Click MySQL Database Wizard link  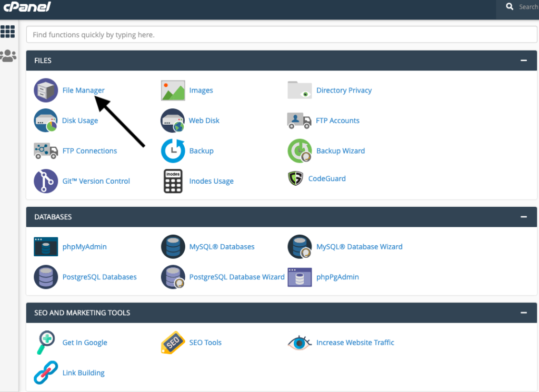pos(359,247)
